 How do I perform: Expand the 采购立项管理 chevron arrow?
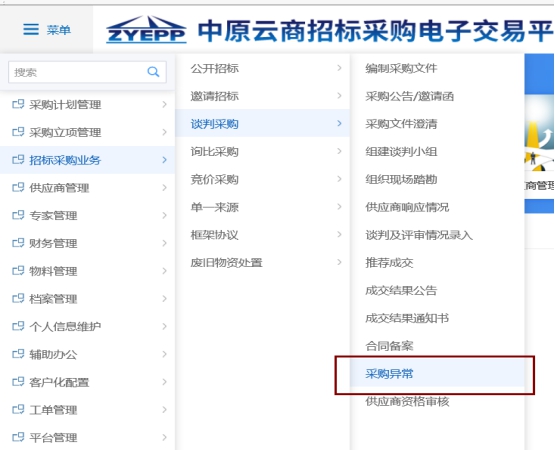coord(164,132)
